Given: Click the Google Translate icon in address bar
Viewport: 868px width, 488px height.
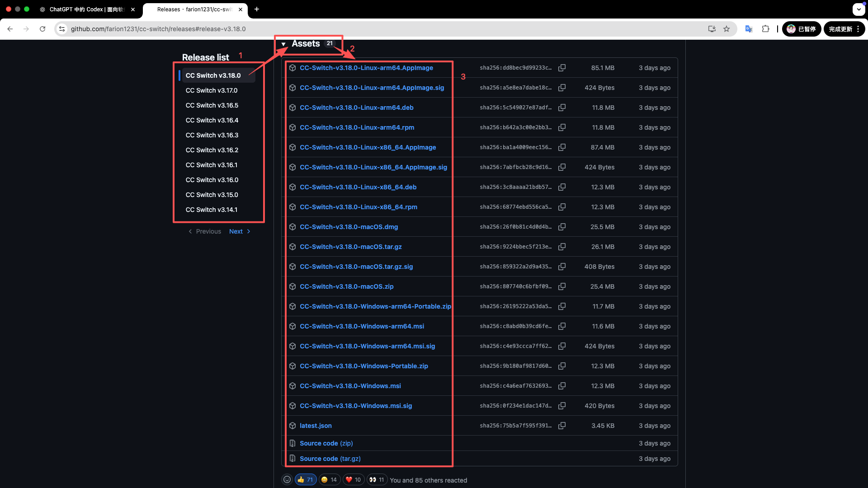Looking at the screenshot, I should point(749,29).
